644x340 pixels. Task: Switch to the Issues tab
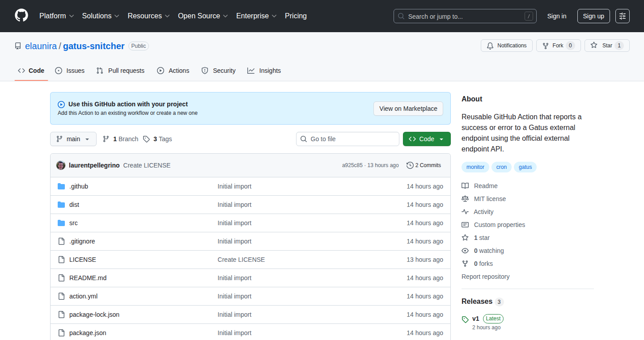click(70, 71)
